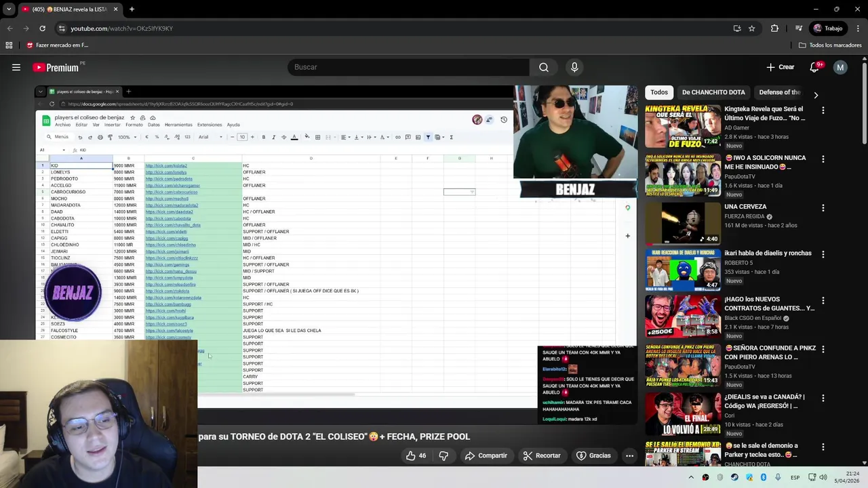Open volume control in system tray
The height and width of the screenshot is (488, 868).
click(823, 477)
